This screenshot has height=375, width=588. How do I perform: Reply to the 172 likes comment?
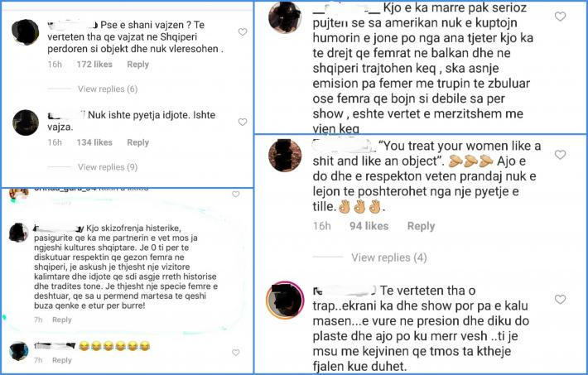(x=138, y=65)
